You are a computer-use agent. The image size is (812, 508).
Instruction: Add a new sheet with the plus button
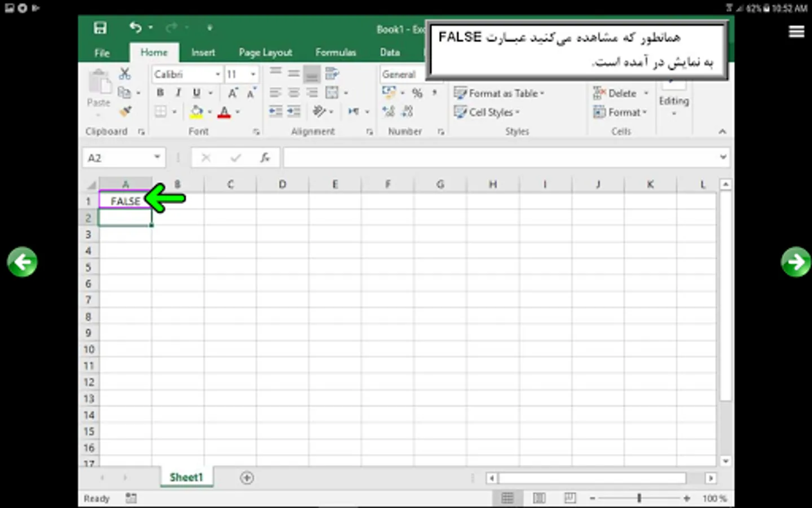(x=246, y=478)
